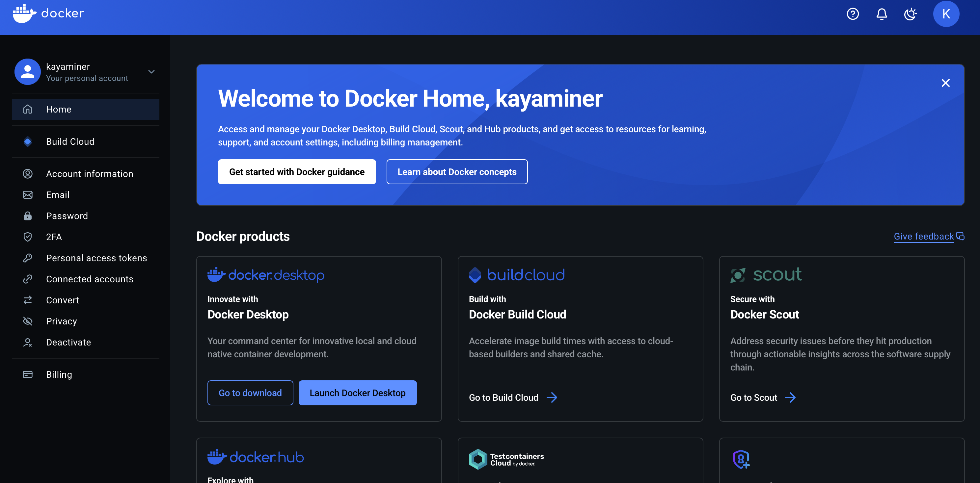Click the Welcome to Docker Home heading
This screenshot has width=980, height=483.
coord(410,98)
